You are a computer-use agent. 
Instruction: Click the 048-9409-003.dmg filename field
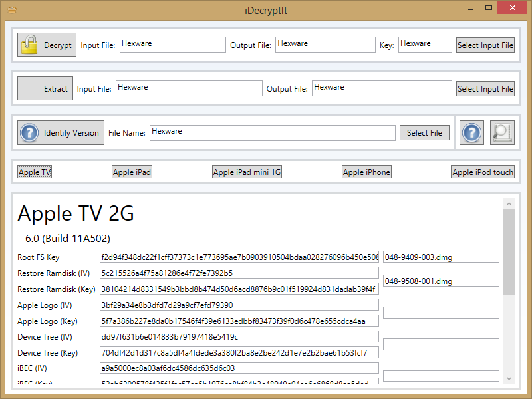(441, 257)
